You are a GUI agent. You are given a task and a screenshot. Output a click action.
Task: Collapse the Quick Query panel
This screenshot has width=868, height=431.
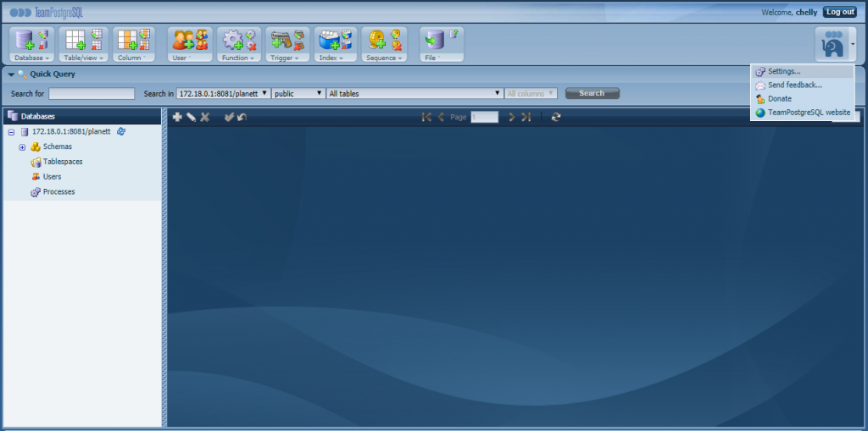click(11, 75)
